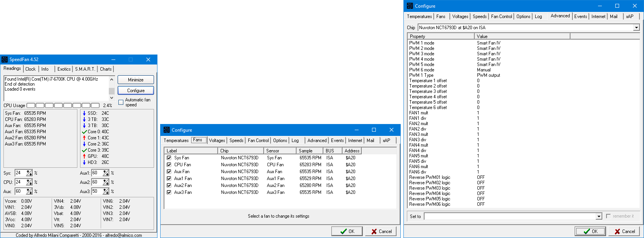Adjust the Aux speed spinner arrows

(29, 192)
